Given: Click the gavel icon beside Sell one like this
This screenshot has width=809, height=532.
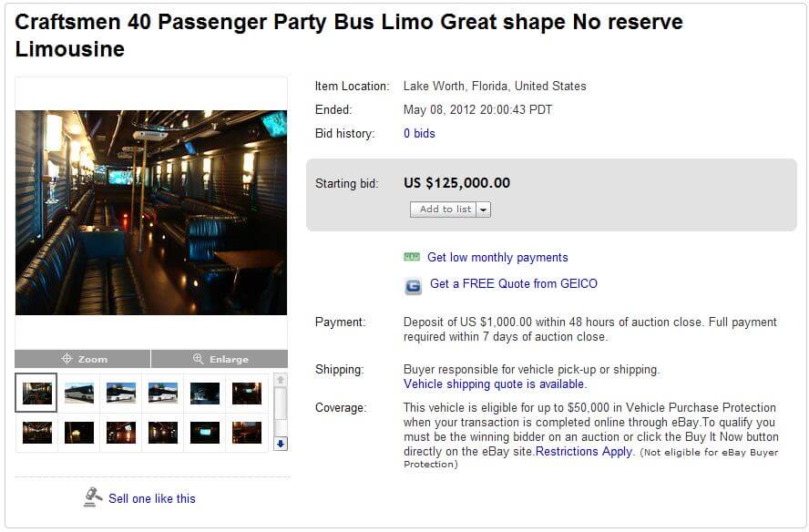Looking at the screenshot, I should (93, 497).
